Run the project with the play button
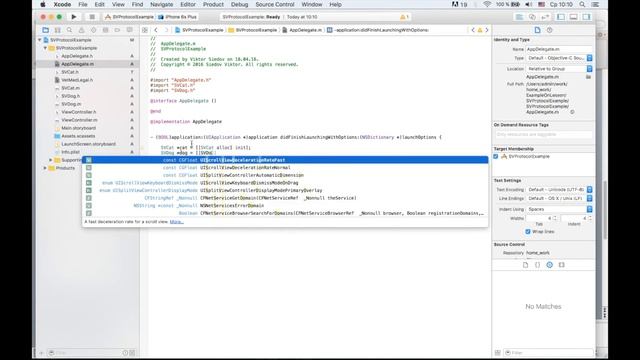Viewport: 640px width, 360px height. pyautogui.click(x=74, y=17)
